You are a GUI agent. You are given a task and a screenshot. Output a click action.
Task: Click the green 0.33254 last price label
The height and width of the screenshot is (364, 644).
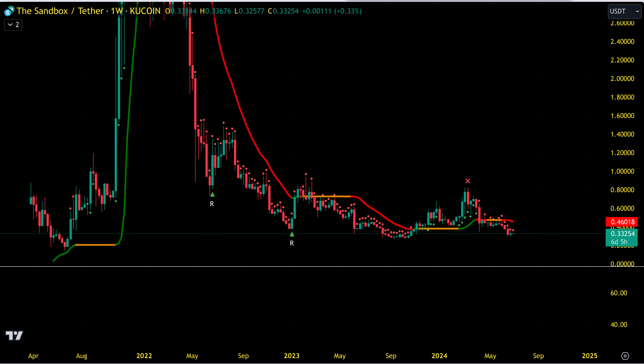pyautogui.click(x=621, y=234)
